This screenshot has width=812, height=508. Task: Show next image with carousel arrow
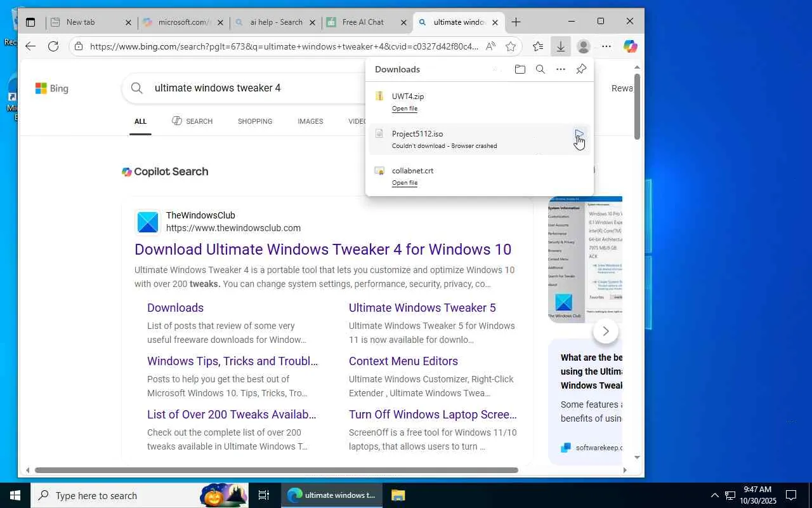[606, 331]
